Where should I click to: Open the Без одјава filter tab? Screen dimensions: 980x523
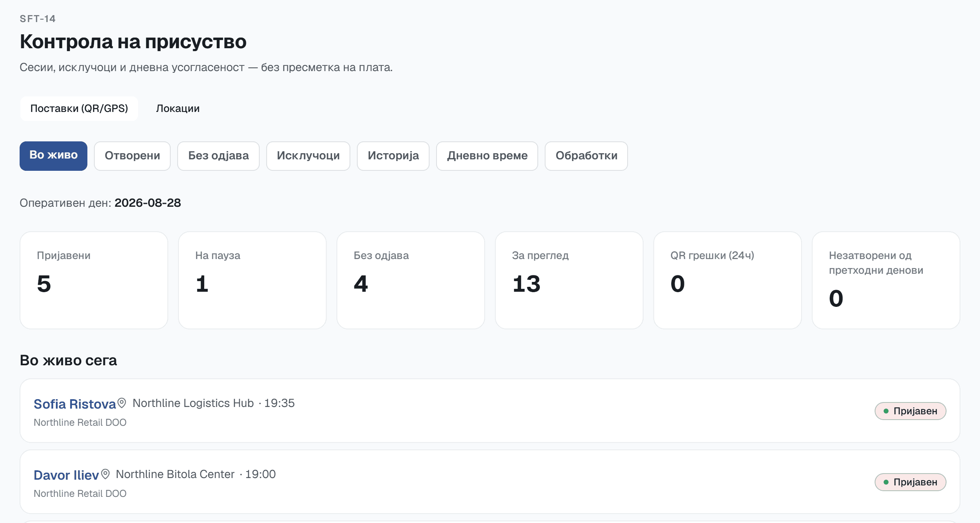pyautogui.click(x=218, y=156)
